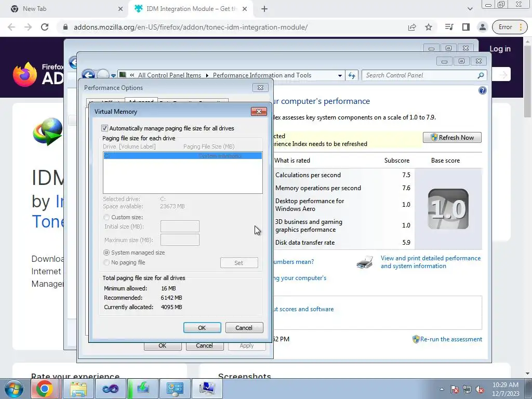Click the Log in link on the add-ons page
532x399 pixels.
(x=500, y=49)
